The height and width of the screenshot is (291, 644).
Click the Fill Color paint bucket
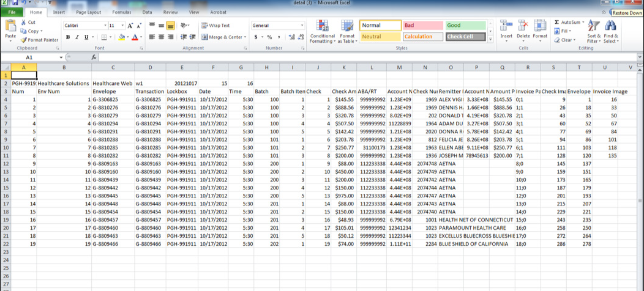click(x=122, y=37)
